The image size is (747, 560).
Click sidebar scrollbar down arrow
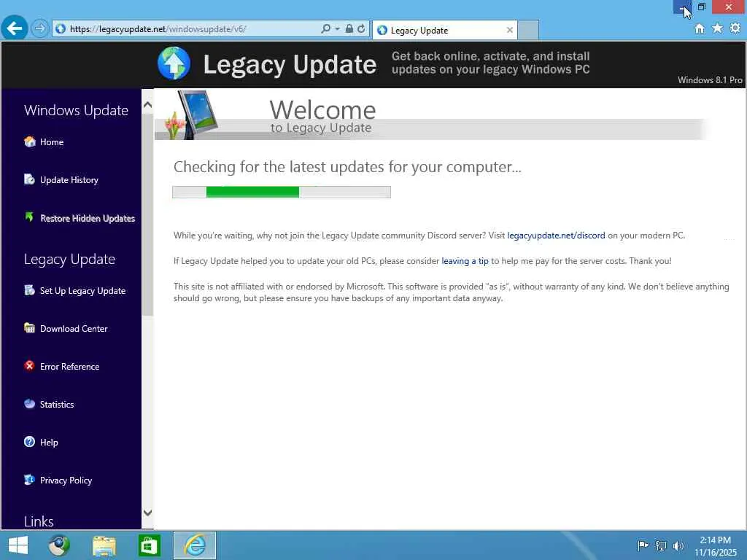pyautogui.click(x=147, y=513)
